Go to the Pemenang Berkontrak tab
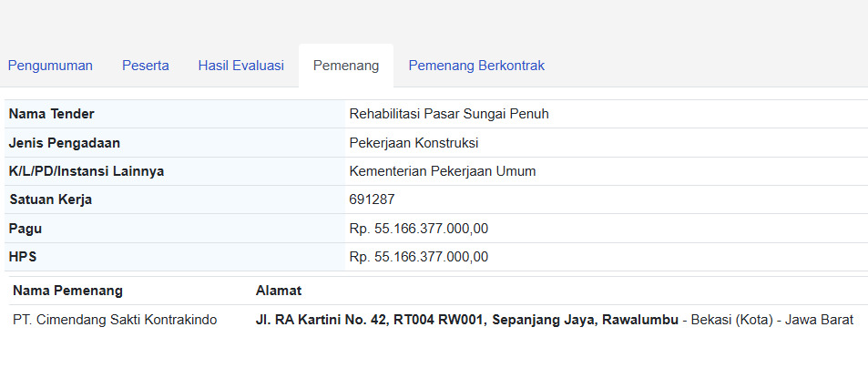 (x=476, y=66)
